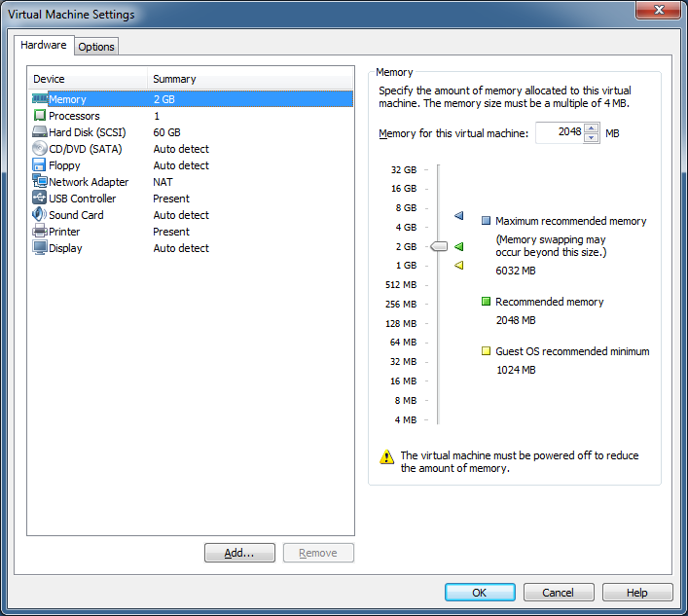Image resolution: width=688 pixels, height=616 pixels.
Task: Click the Cancel button
Action: (x=559, y=593)
